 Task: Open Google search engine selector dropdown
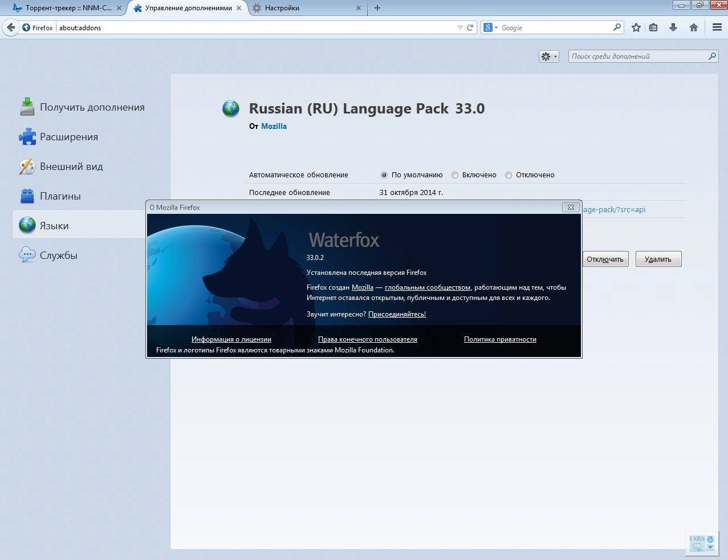[x=490, y=27]
